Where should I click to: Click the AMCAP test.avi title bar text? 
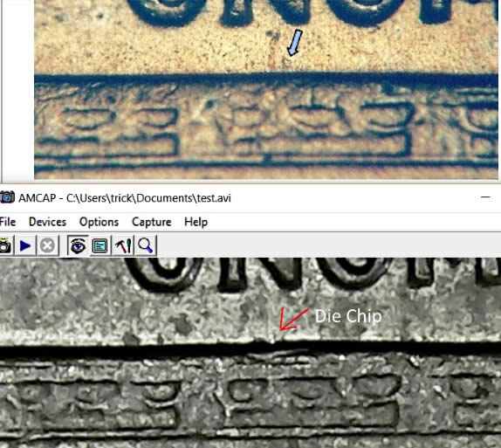point(125,198)
